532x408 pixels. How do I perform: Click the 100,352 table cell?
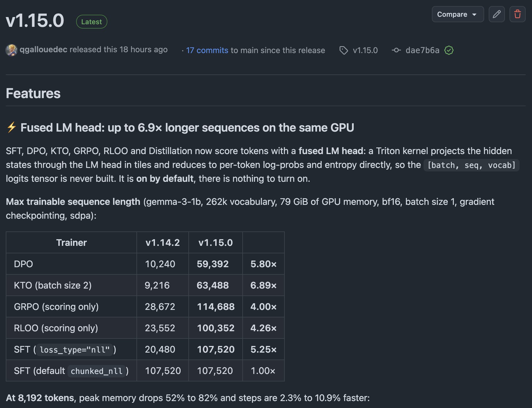216,328
